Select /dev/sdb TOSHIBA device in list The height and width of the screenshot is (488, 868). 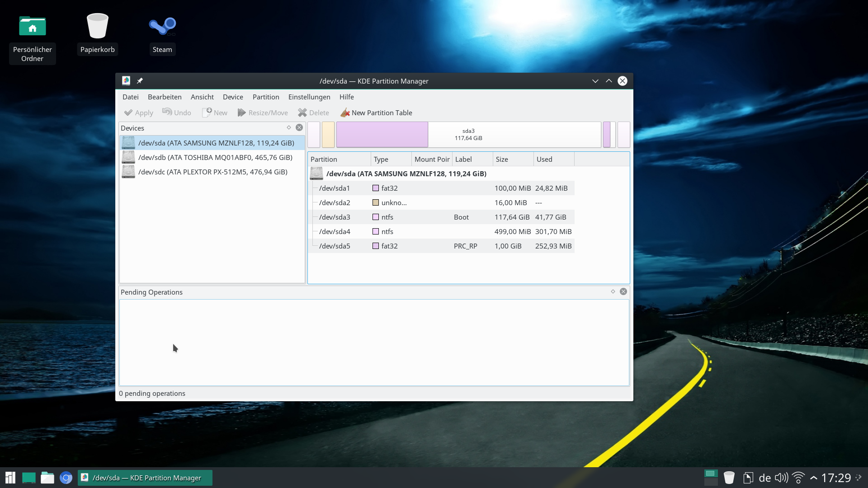tap(215, 157)
